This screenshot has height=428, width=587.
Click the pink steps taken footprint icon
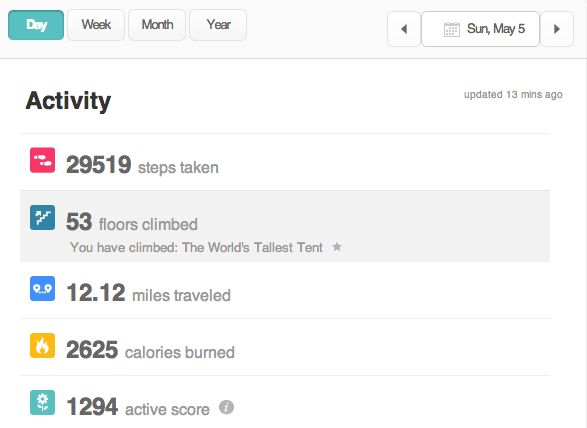click(42, 160)
